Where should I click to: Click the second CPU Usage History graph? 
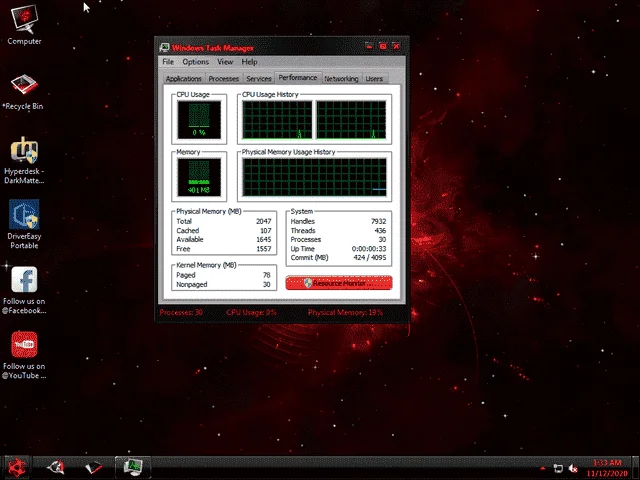[x=351, y=120]
